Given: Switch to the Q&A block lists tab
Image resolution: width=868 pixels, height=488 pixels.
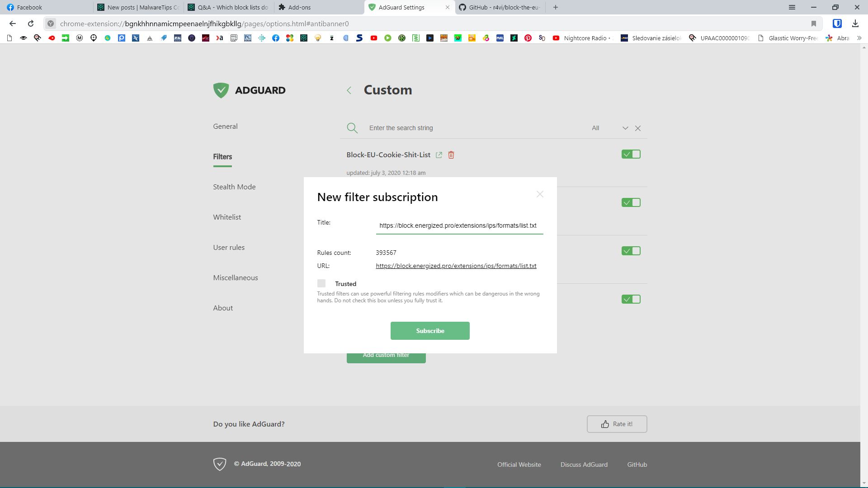Looking at the screenshot, I should pos(229,7).
